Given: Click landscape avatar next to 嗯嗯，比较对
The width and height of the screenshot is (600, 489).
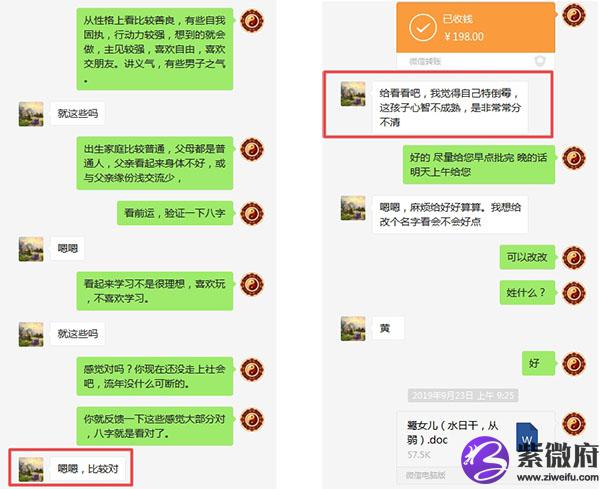Looking at the screenshot, I should click(31, 469).
